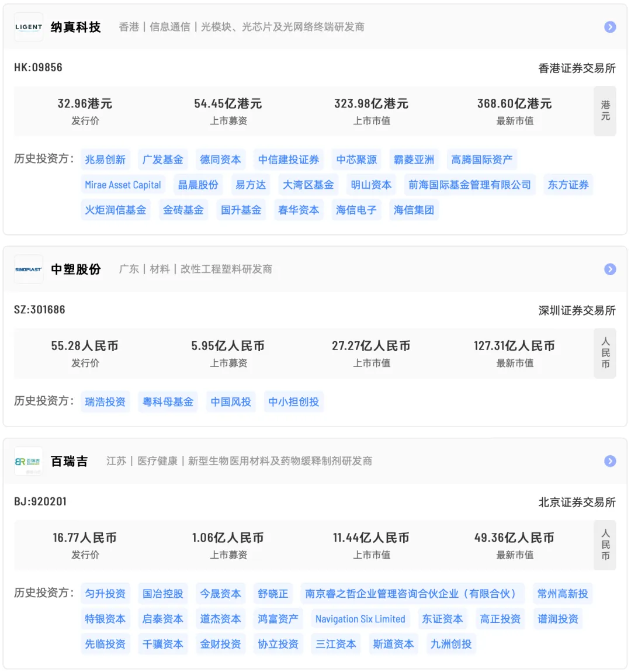Select investor tag 舒晓正
631x672 pixels.
[x=273, y=594]
